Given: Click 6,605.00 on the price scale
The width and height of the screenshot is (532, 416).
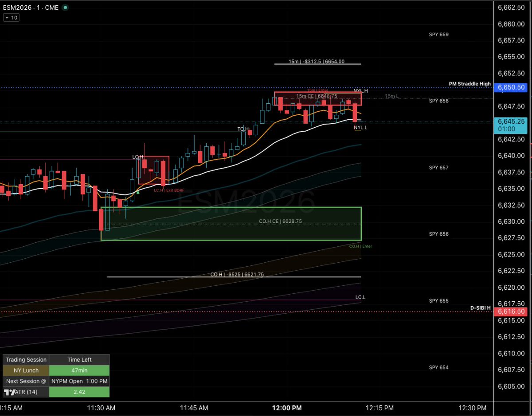Looking at the screenshot, I should (x=512, y=386).
